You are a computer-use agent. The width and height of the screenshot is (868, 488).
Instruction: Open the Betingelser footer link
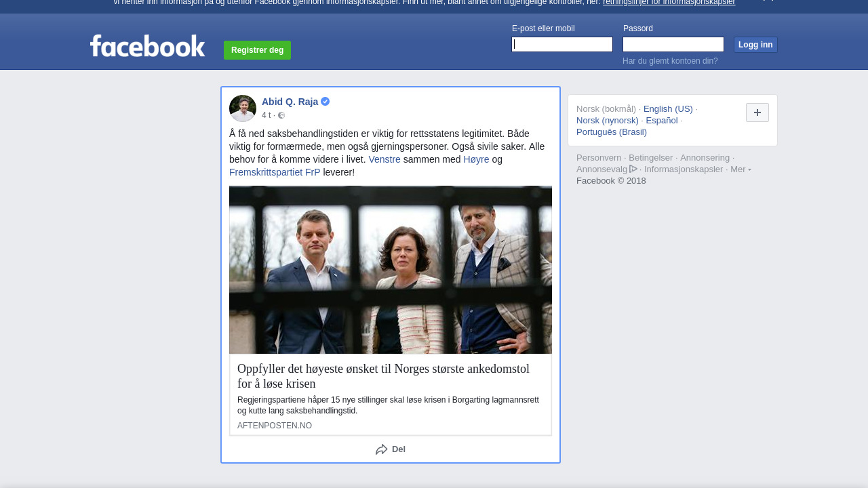click(x=651, y=157)
